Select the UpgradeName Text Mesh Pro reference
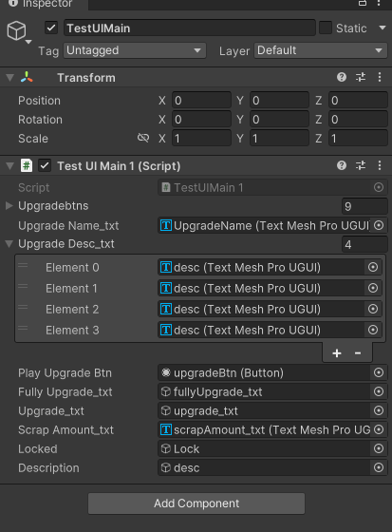This screenshot has width=392, height=532. coord(265,226)
